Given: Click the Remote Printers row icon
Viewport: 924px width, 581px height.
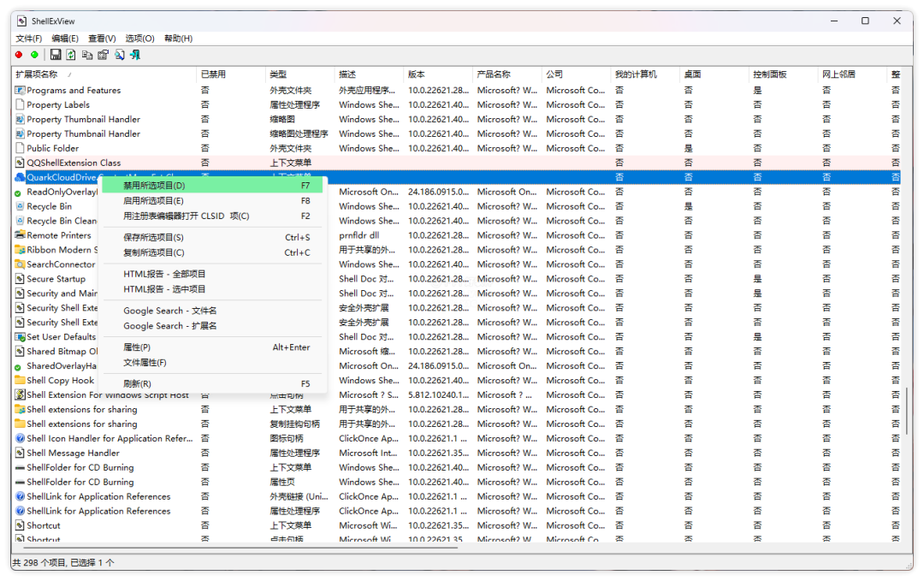Looking at the screenshot, I should 20,235.
